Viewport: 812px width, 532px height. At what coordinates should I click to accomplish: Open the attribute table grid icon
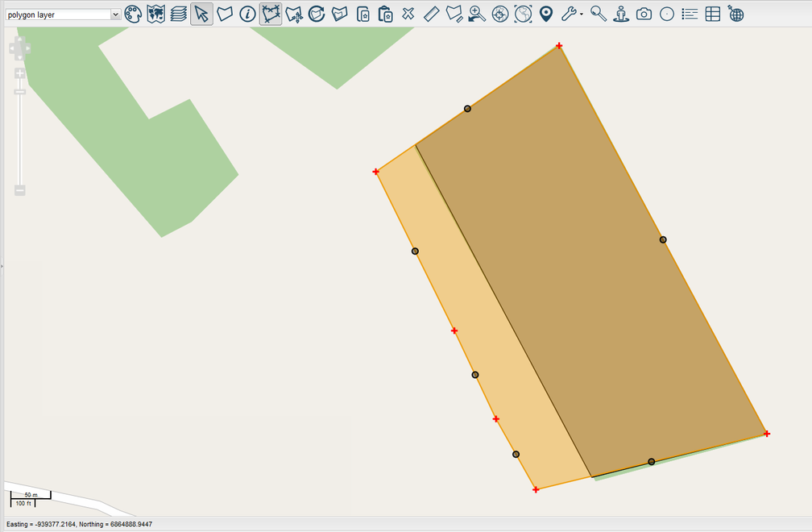point(713,14)
